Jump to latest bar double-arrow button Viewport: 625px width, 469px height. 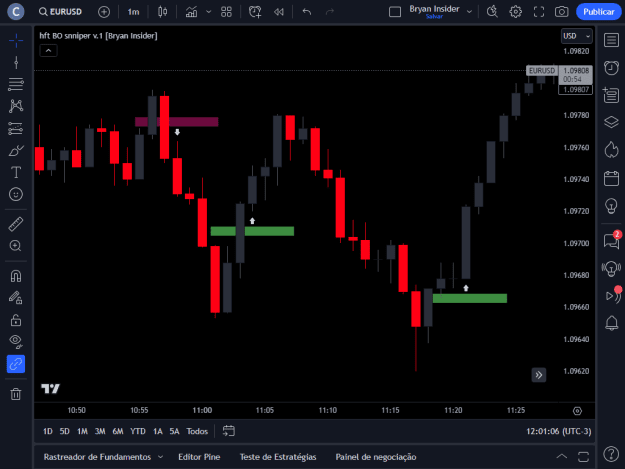click(x=539, y=375)
